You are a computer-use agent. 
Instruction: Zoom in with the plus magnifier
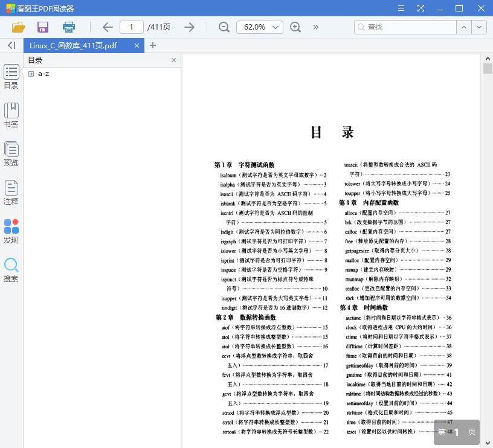(295, 27)
